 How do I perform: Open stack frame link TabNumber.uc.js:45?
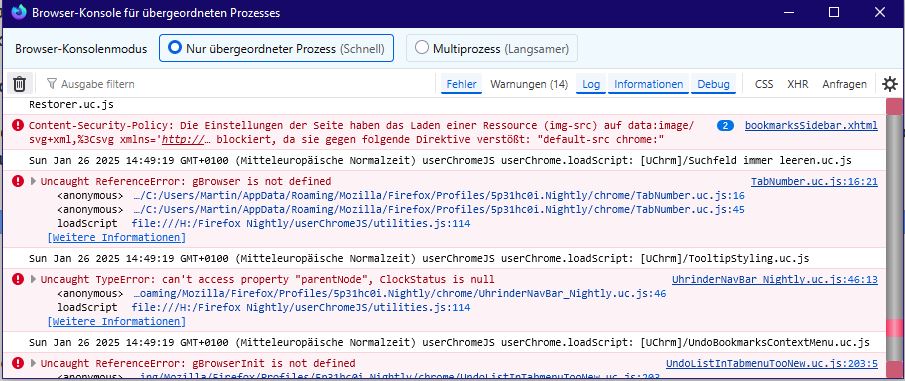click(439, 210)
